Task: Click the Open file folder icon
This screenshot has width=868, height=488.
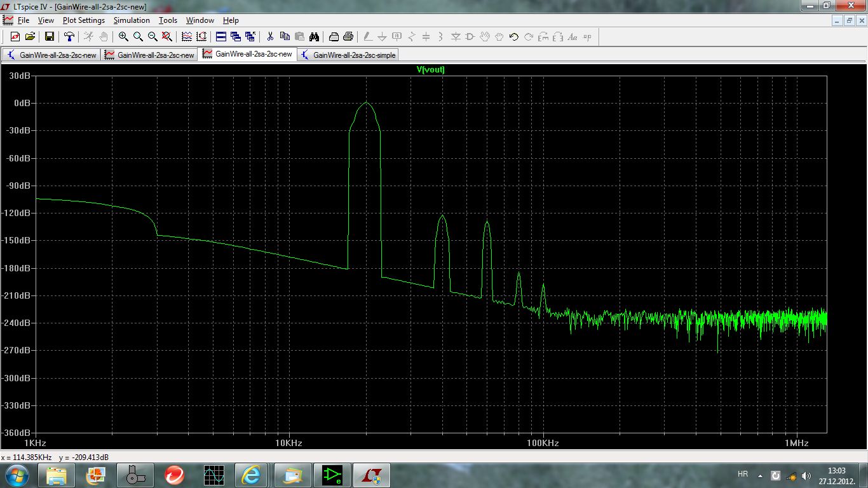Action: [30, 37]
